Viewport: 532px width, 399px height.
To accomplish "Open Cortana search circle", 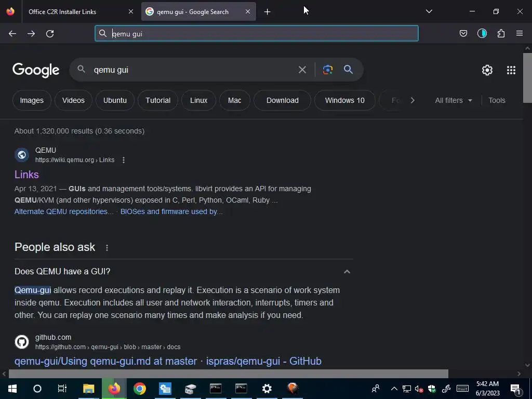I will pyautogui.click(x=37, y=389).
